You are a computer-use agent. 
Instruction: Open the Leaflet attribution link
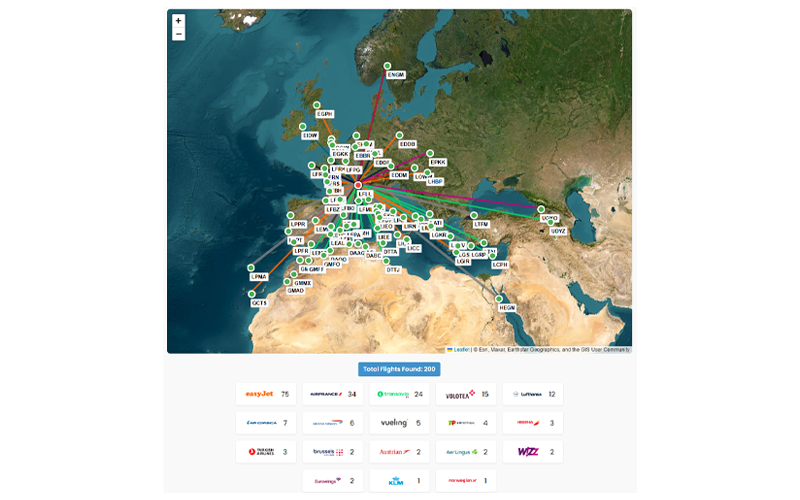(461, 349)
